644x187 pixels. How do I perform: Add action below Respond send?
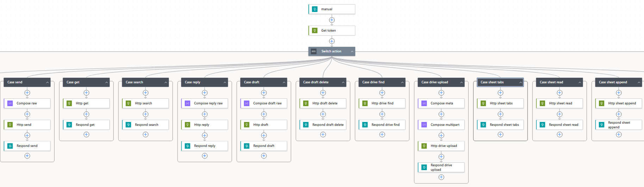tap(27, 156)
